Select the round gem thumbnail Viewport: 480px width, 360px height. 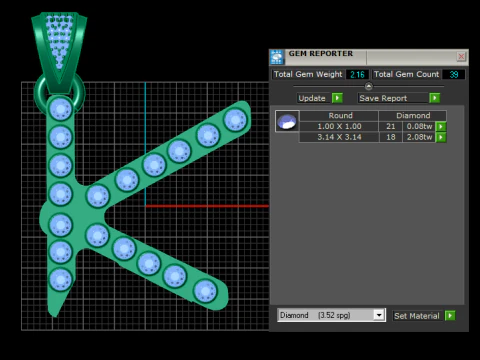click(x=287, y=121)
